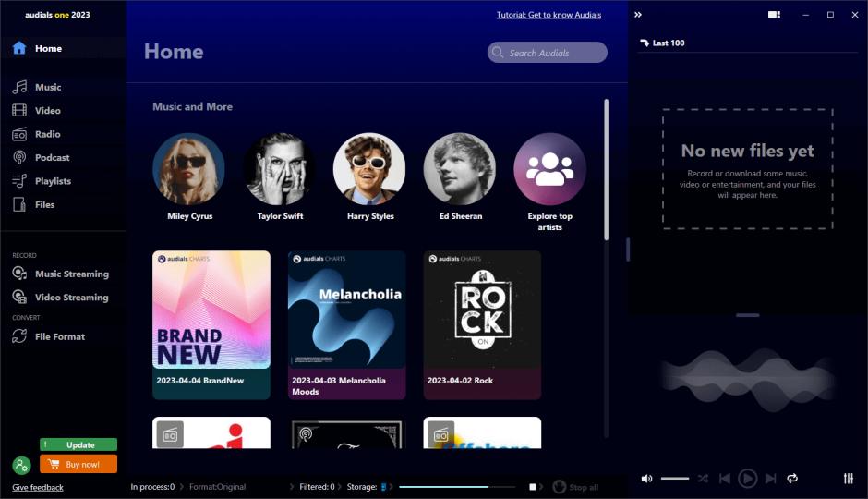Image resolution: width=868 pixels, height=499 pixels.
Task: Click the orange Buy now button
Action: 78,464
